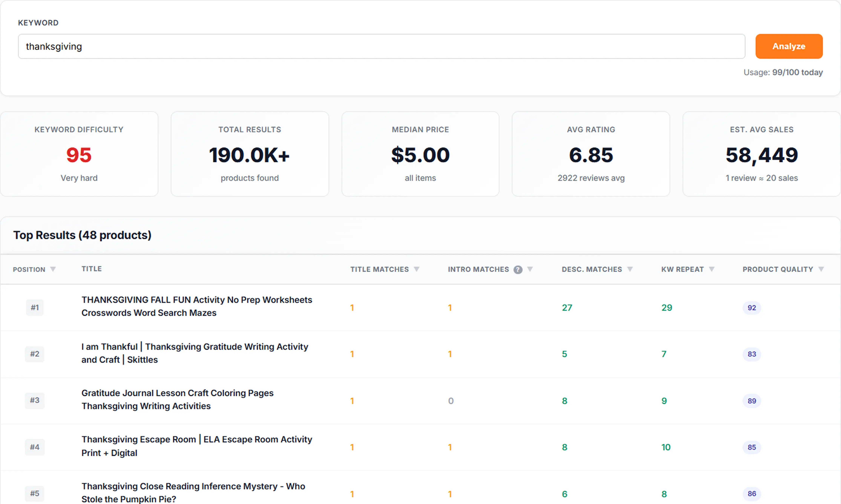Click the product quality badge showing 92
Screen dimensions: 841x504
tap(752, 308)
